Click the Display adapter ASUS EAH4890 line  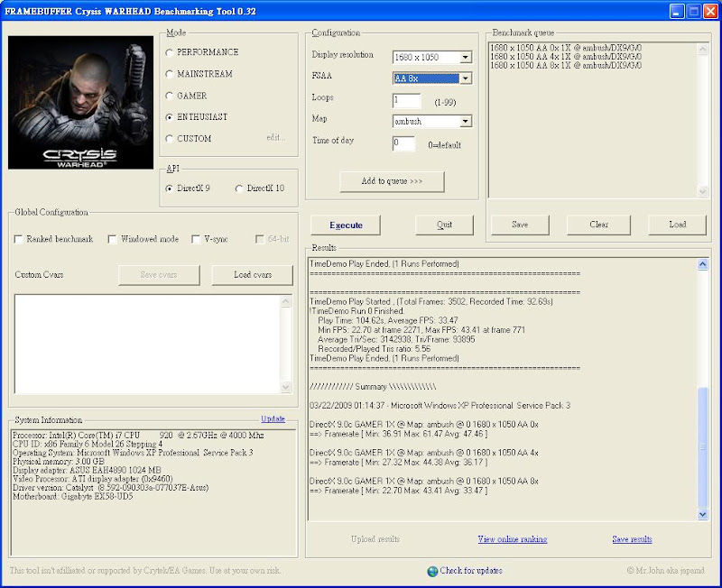coord(87,470)
